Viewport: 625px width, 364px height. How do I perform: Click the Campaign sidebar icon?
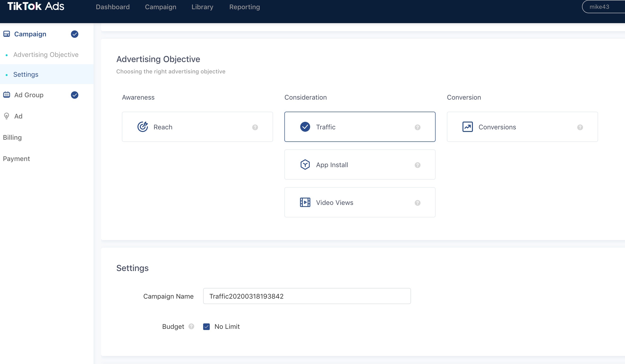7,34
